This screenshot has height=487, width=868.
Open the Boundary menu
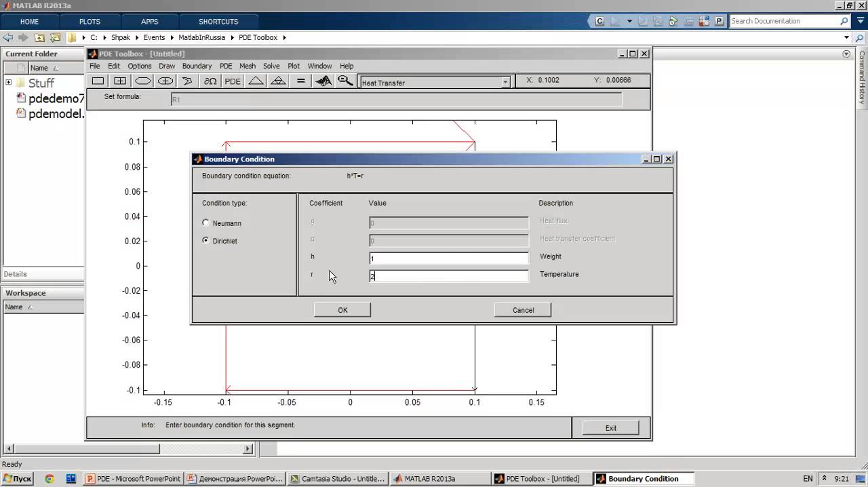point(197,66)
